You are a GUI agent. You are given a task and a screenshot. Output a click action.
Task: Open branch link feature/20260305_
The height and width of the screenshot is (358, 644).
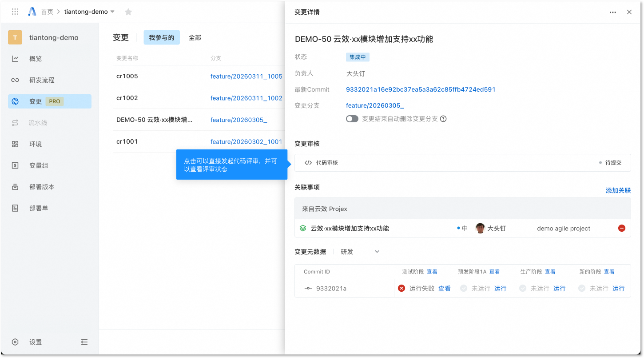tap(374, 105)
